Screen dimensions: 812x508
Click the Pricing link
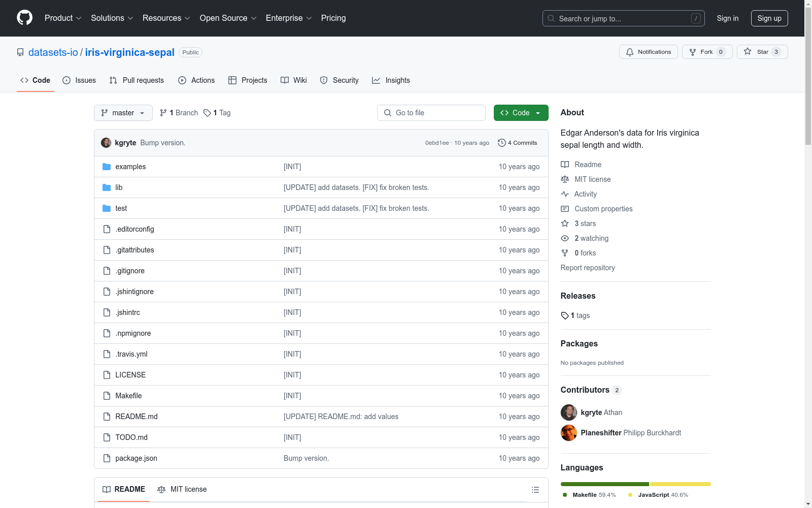(333, 18)
